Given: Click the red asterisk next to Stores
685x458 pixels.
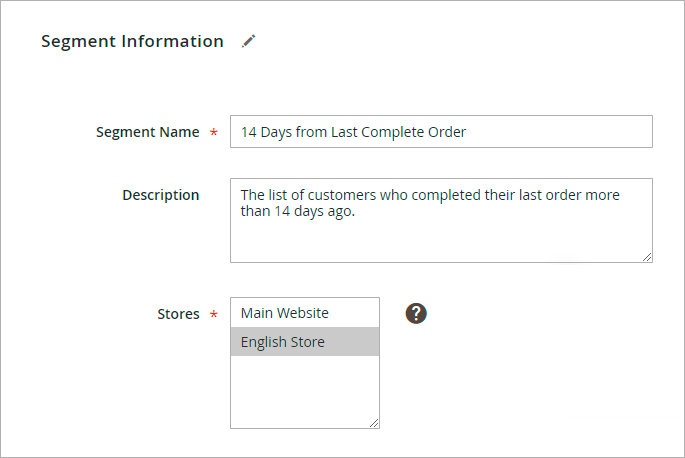Looking at the screenshot, I should click(213, 315).
